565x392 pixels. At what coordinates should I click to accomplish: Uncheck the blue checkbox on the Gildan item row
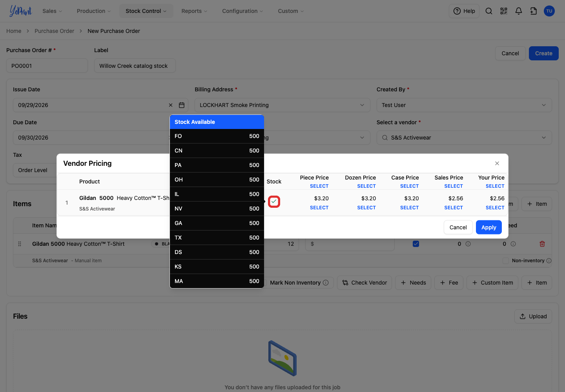click(x=416, y=244)
